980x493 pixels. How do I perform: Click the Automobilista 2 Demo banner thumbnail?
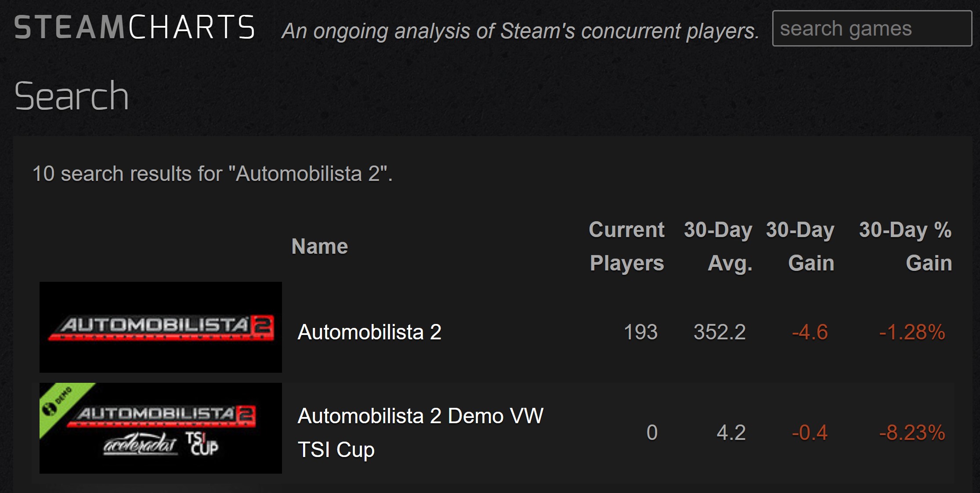pyautogui.click(x=161, y=428)
